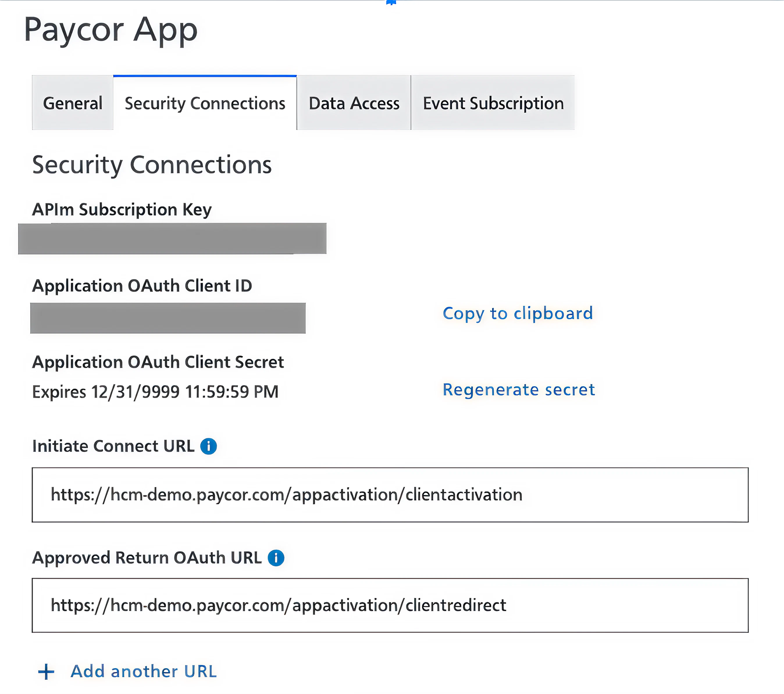
Task: Focus the Approved Return OAuth URL field
Action: click(390, 605)
